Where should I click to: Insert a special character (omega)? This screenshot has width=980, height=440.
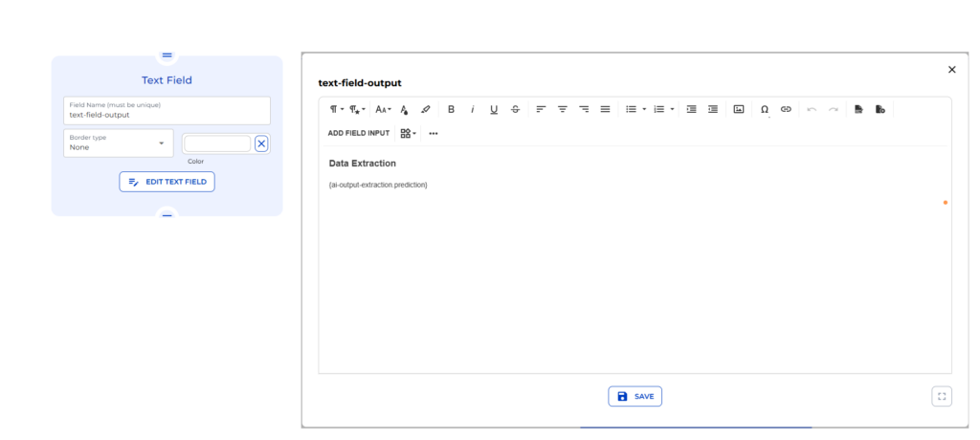click(x=765, y=109)
